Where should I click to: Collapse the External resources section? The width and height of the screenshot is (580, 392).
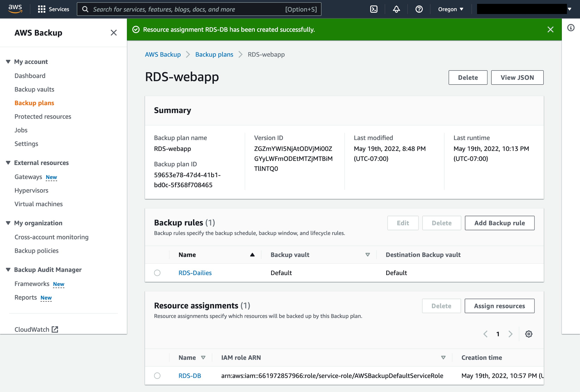point(8,163)
